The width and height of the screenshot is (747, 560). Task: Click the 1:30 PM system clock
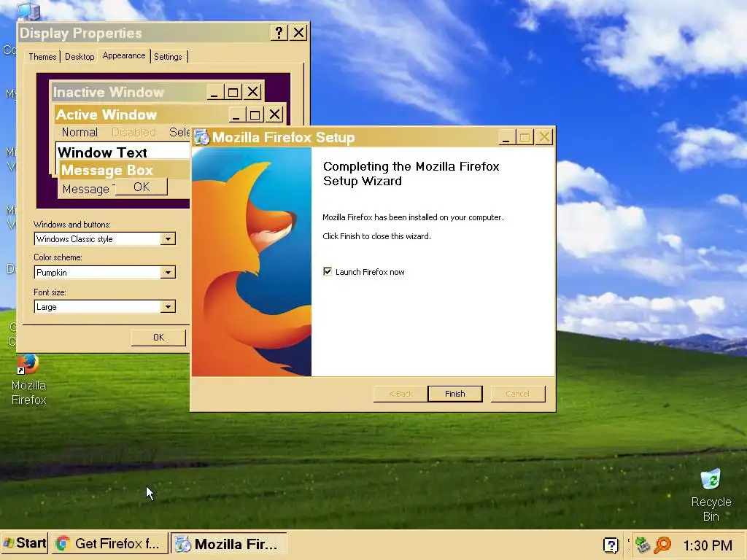708,545
